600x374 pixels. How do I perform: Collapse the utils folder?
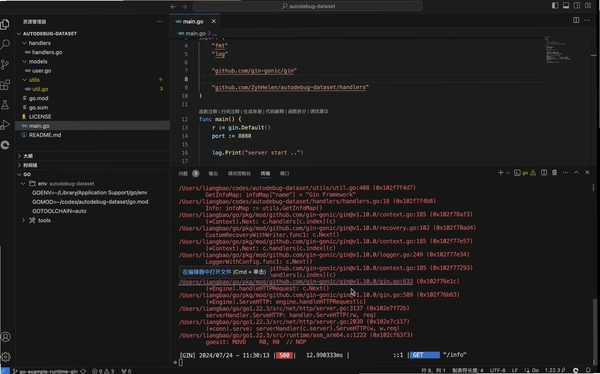tap(92, 80)
